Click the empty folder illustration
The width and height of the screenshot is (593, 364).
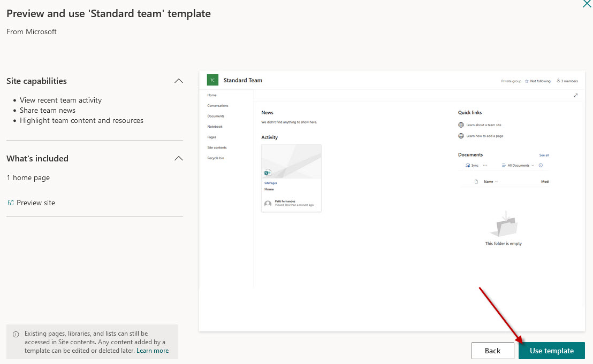(x=504, y=224)
